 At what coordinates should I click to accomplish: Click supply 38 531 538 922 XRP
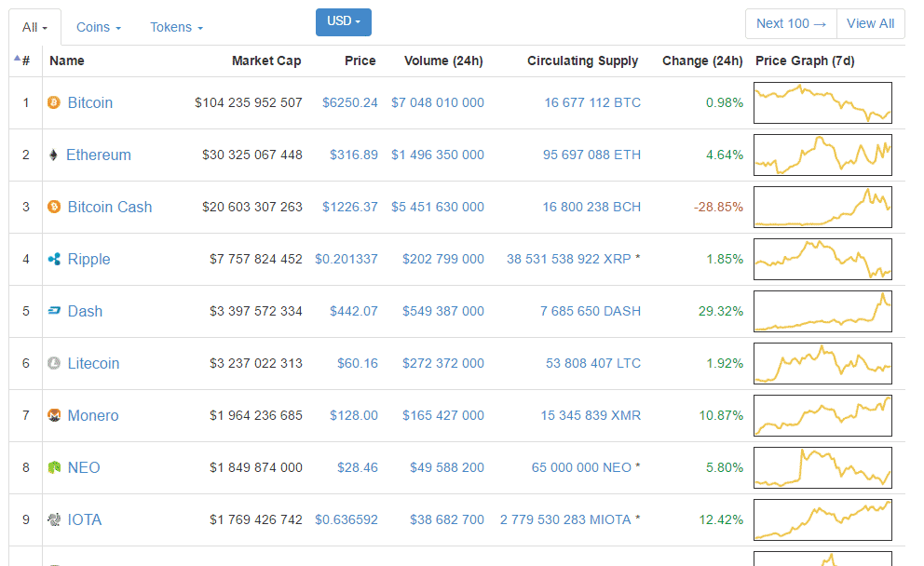569,259
